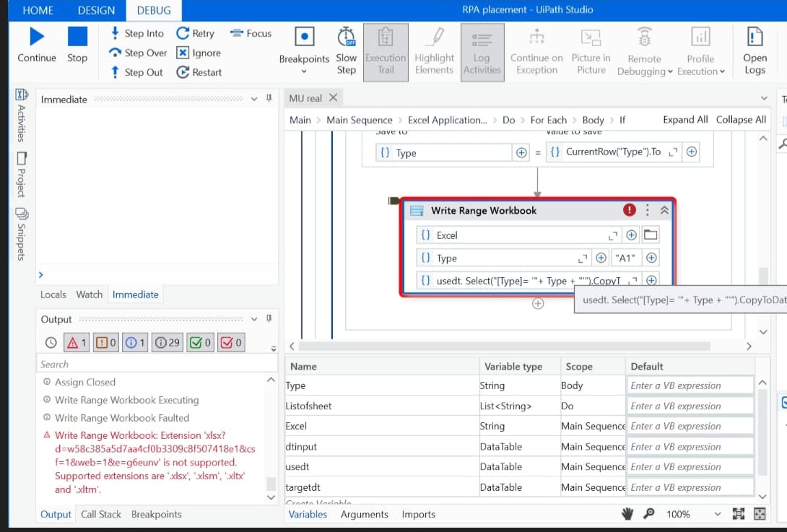Click Step Out in the debug ribbon
This screenshot has height=532, width=787.
coord(136,72)
